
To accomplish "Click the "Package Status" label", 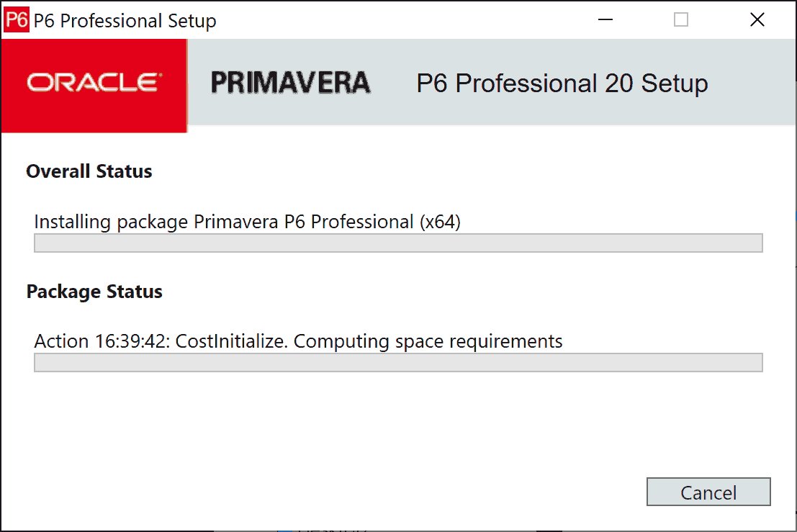I will tap(94, 292).
